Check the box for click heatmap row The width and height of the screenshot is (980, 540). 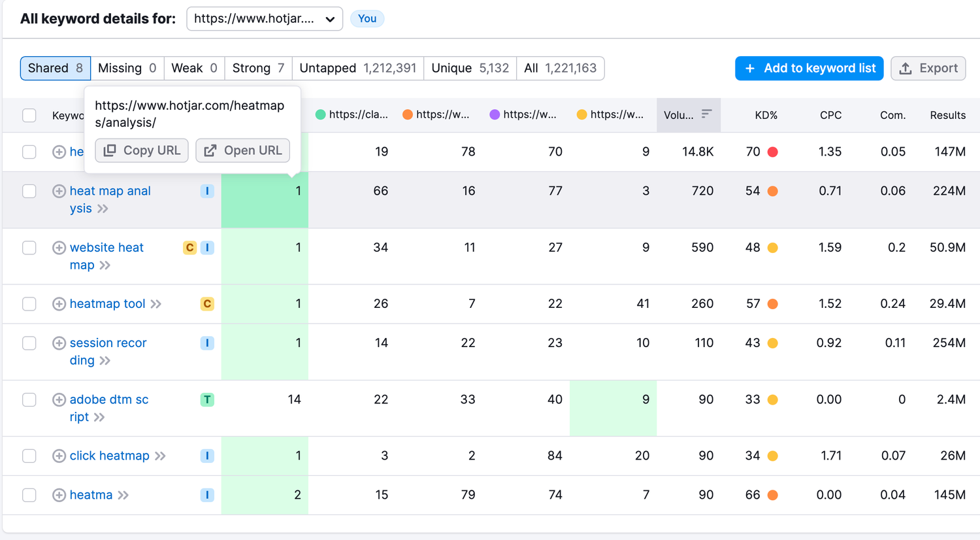point(29,456)
